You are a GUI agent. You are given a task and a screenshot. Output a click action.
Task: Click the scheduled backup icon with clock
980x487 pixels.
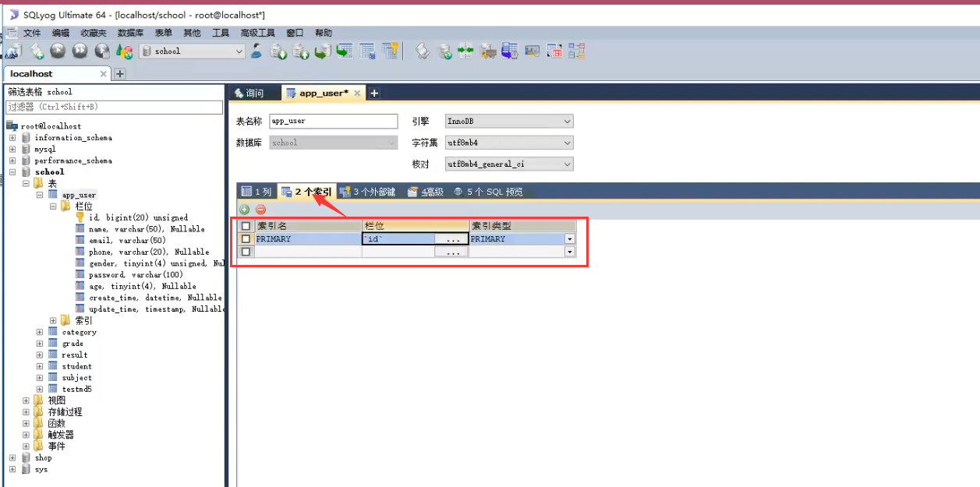pos(510,51)
